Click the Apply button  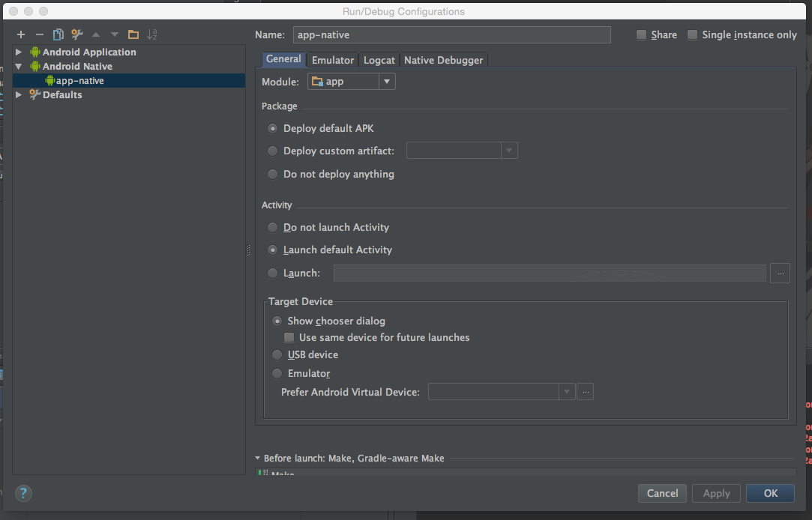coord(715,493)
